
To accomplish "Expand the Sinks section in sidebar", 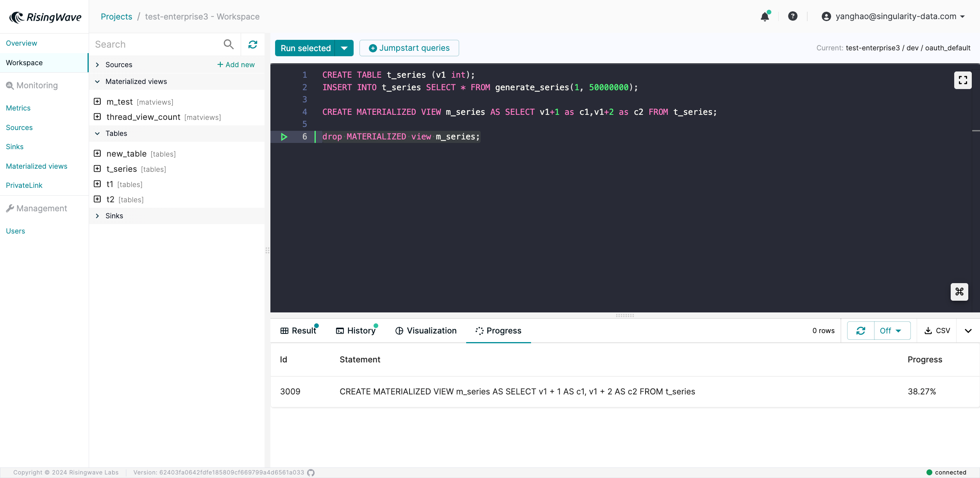I will point(98,216).
